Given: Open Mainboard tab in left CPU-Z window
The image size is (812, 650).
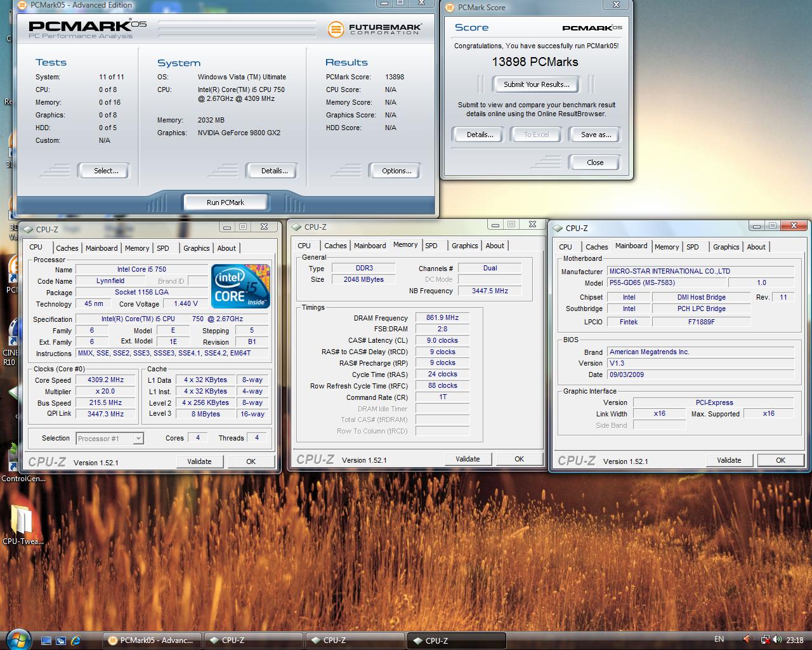Looking at the screenshot, I should [101, 248].
